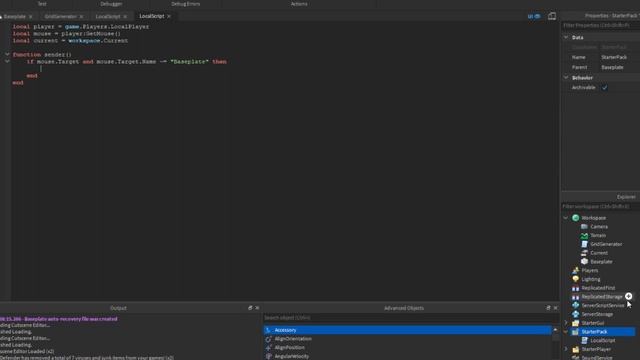The image size is (640, 360).
Task: Click the device emulator icon above the editor
Action: pyautogui.click(x=552, y=16)
